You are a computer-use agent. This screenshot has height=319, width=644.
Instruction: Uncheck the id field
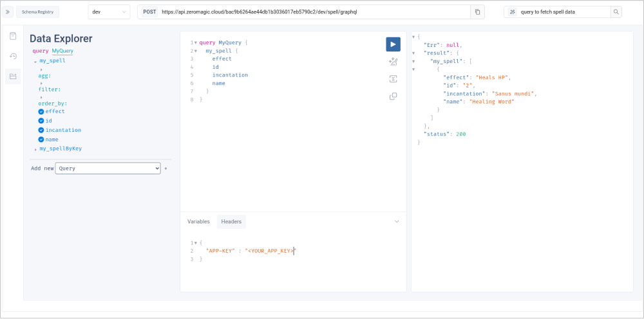pos(41,120)
